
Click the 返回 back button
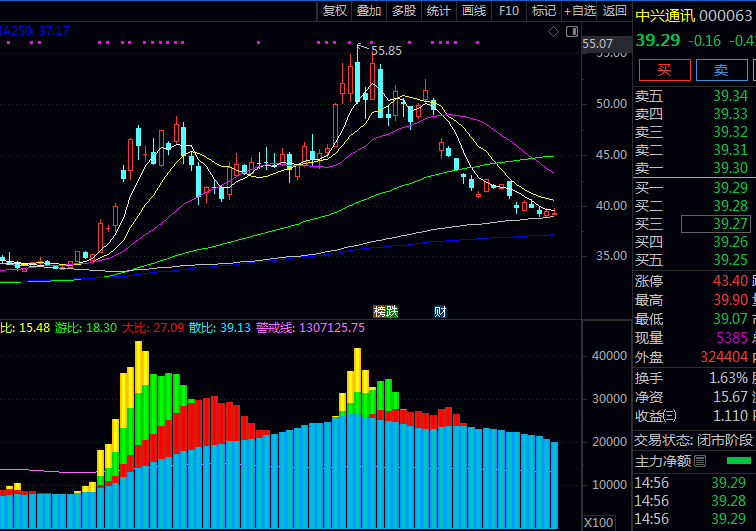click(x=615, y=11)
